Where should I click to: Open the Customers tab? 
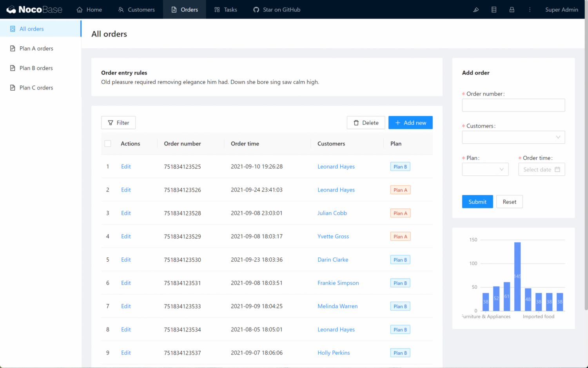coord(136,9)
